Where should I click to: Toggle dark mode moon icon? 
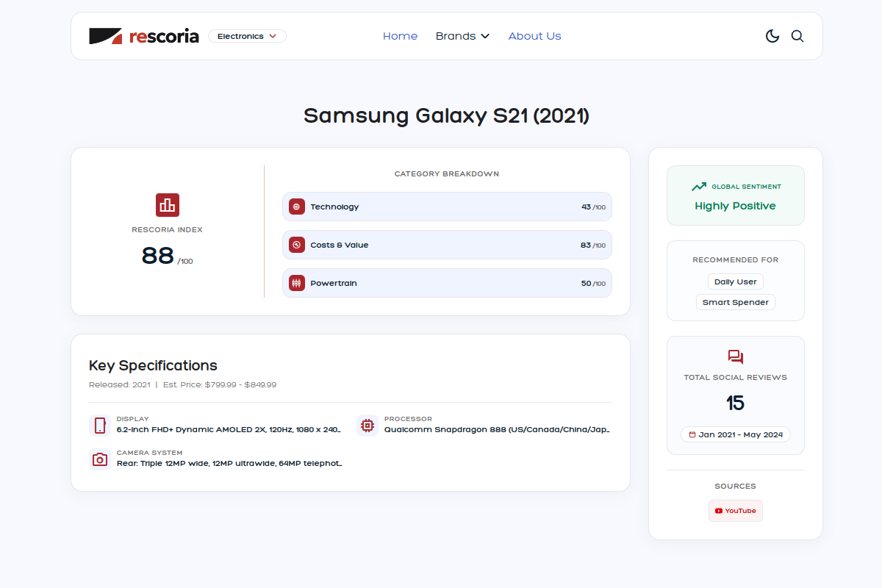[x=772, y=36]
